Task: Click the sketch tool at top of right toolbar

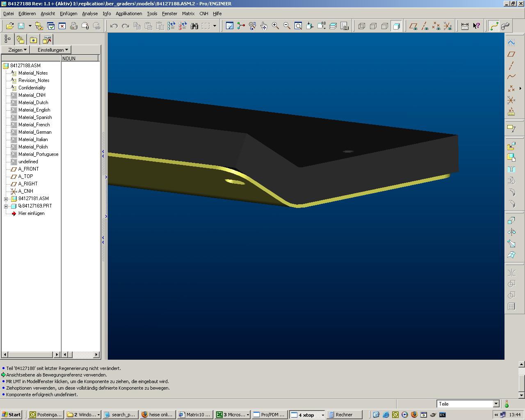Action: (511, 42)
